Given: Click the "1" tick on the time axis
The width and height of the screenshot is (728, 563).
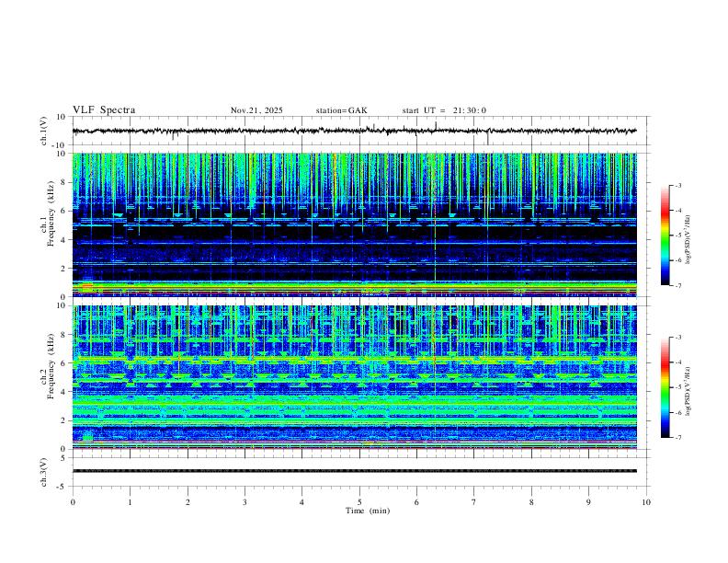Looking at the screenshot, I should (130, 502).
